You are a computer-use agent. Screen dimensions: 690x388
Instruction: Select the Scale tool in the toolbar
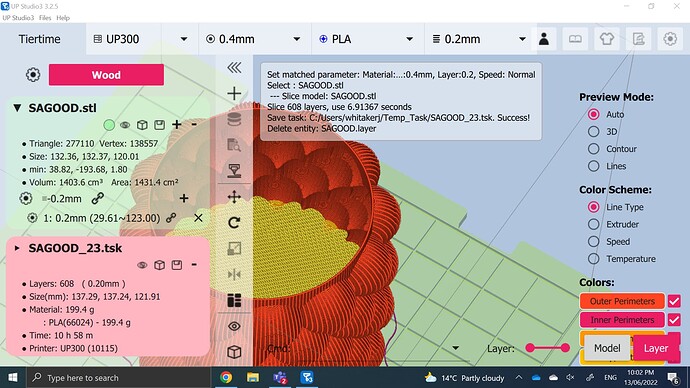234,249
